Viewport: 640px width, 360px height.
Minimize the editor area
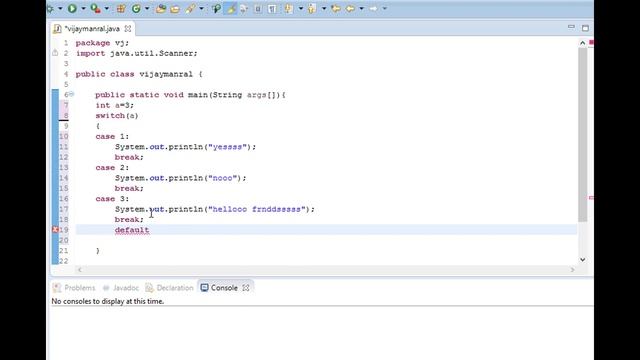[x=571, y=27]
